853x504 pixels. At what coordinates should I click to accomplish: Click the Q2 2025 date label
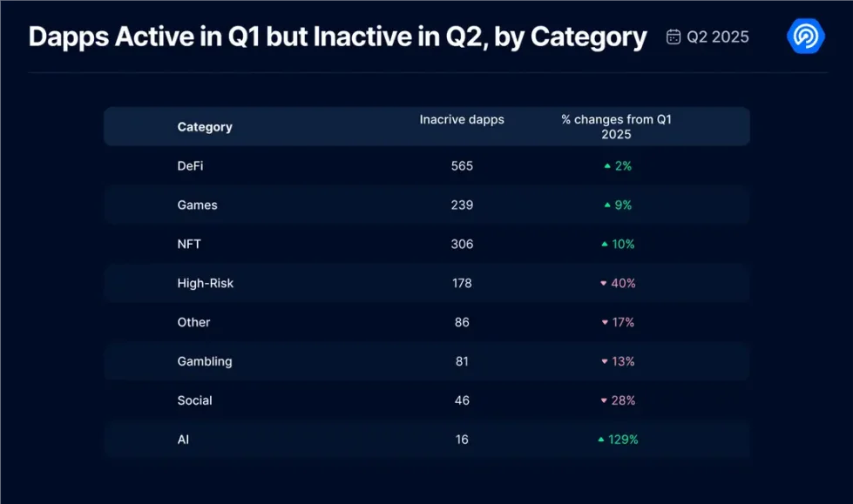coord(717,37)
